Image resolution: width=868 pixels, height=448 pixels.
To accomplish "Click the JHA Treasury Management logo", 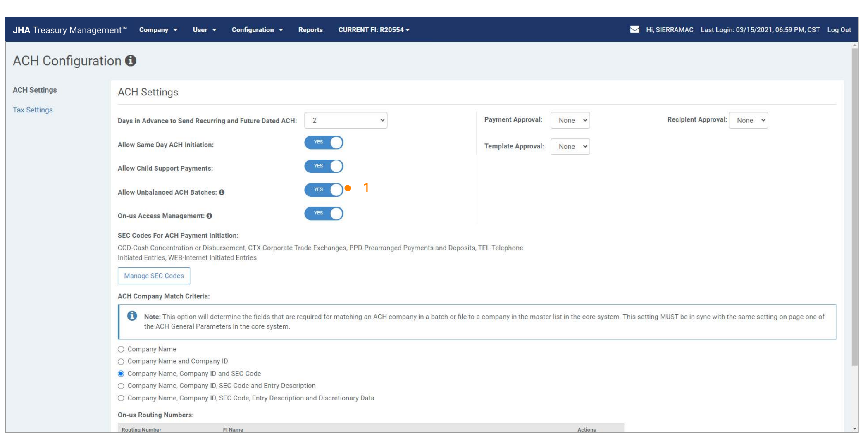I will [69, 30].
